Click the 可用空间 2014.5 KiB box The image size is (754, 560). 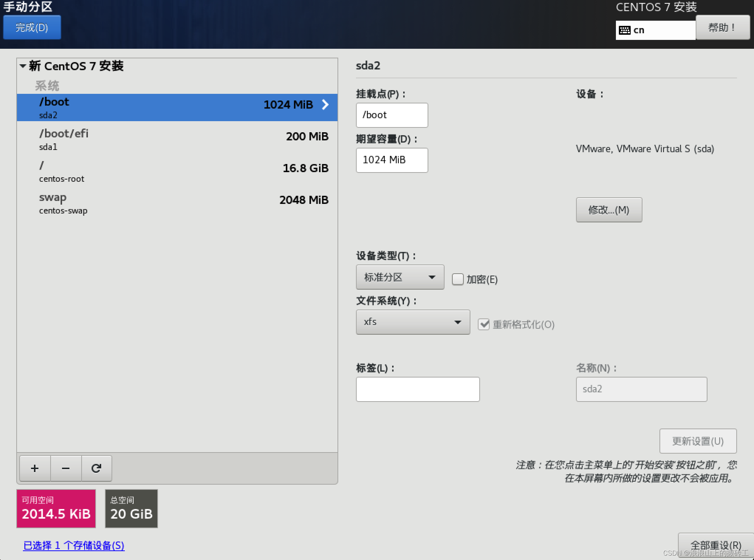[x=56, y=509]
